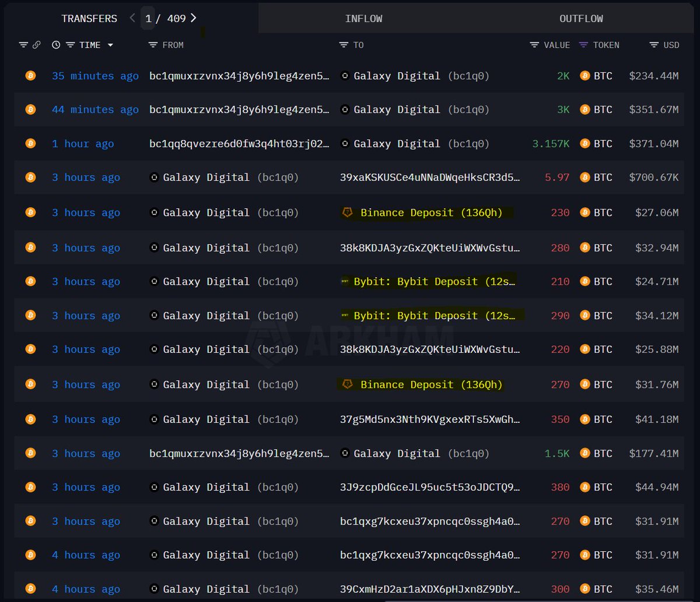Click the Bitcoin chain icon before 35 minutes ago
This screenshot has width=700, height=602.
click(x=30, y=75)
